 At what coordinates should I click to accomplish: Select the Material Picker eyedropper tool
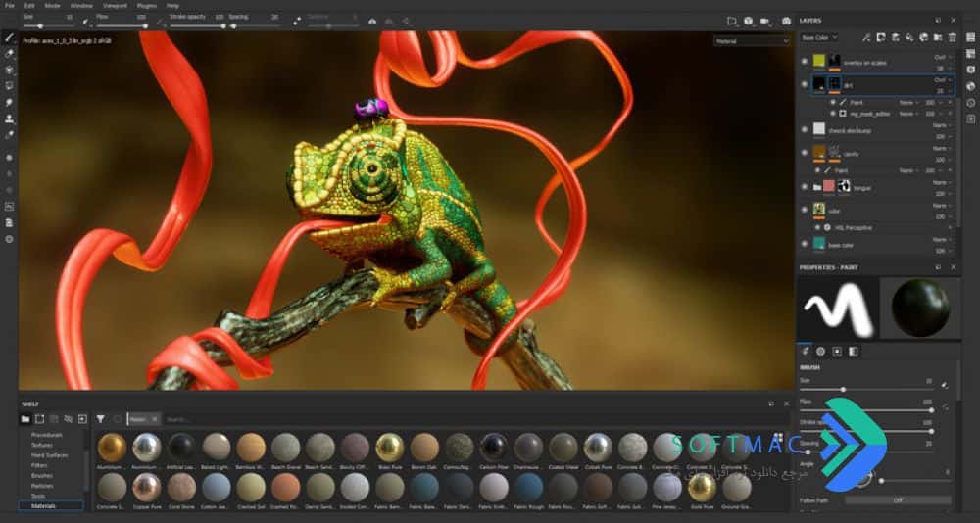point(10,134)
